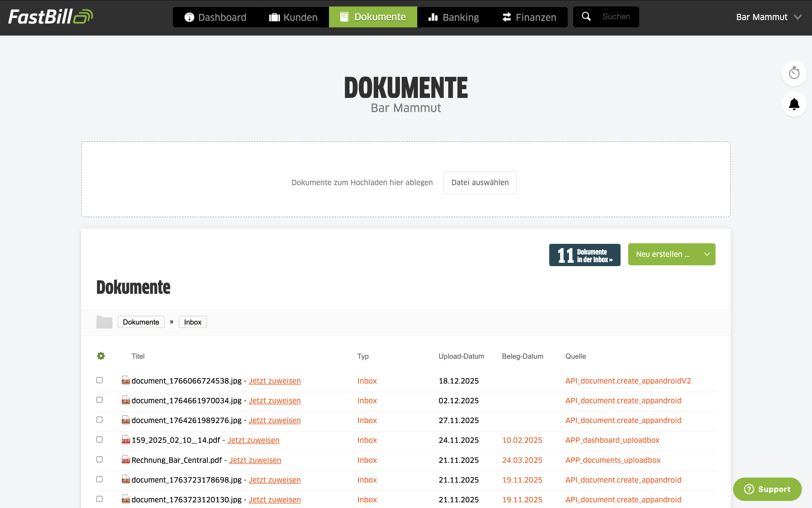This screenshot has width=812, height=508.
Task: Tick checkbox for Rechnung_Bar_Central.pdf
Action: (99, 459)
